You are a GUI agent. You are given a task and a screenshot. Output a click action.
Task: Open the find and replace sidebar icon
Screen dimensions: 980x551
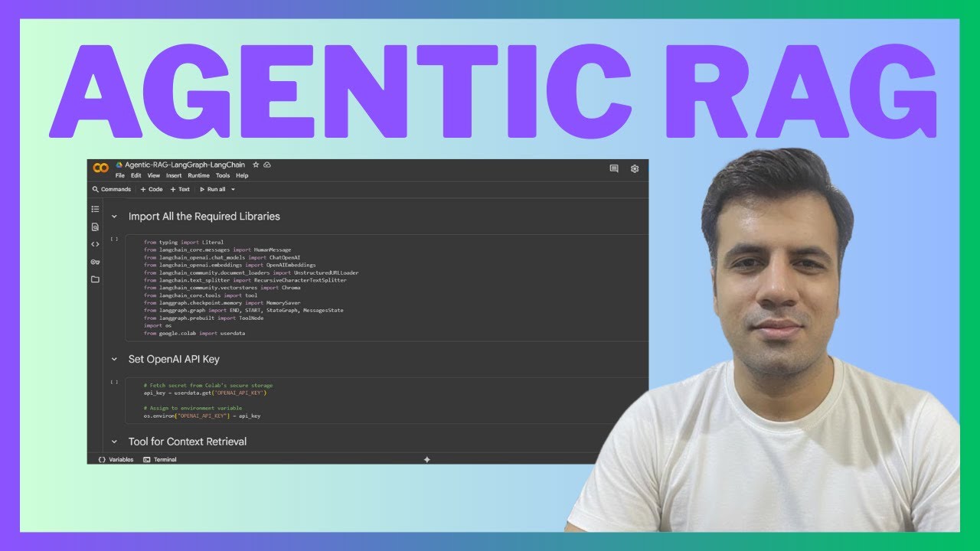(x=95, y=227)
